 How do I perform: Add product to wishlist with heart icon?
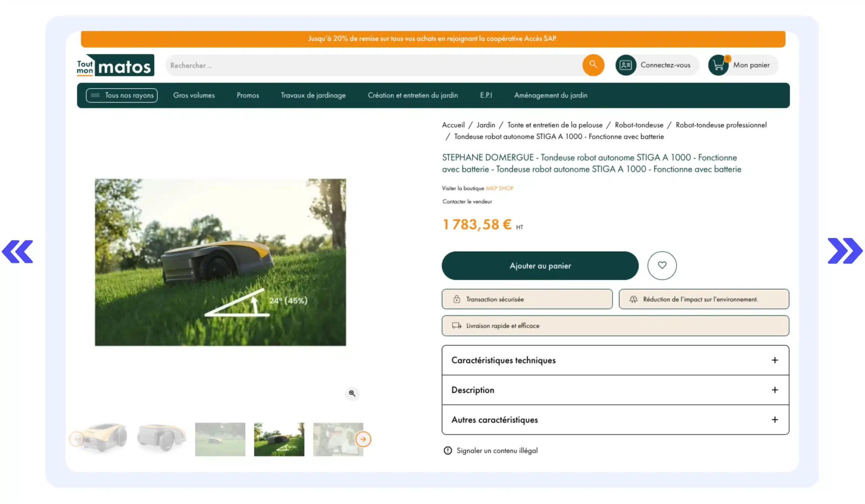pyautogui.click(x=662, y=265)
